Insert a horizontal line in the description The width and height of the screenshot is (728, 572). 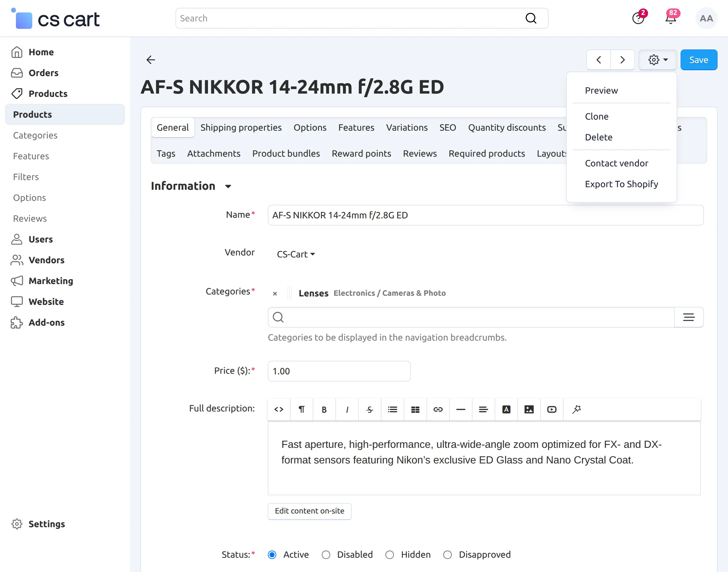pyautogui.click(x=461, y=409)
